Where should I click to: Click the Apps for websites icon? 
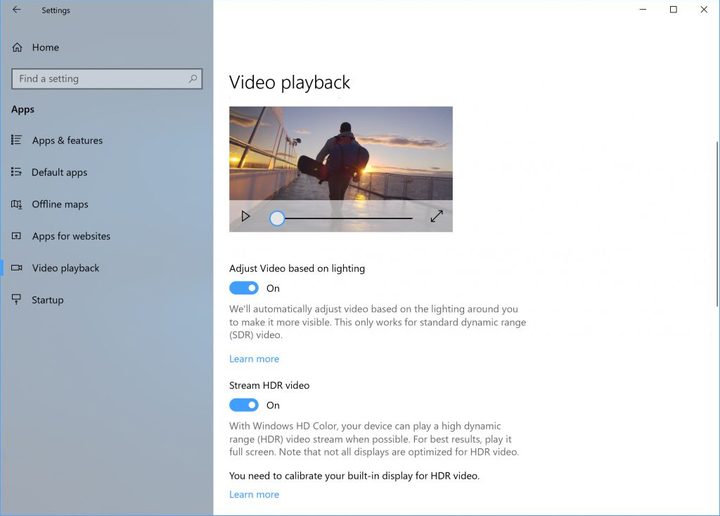17,236
